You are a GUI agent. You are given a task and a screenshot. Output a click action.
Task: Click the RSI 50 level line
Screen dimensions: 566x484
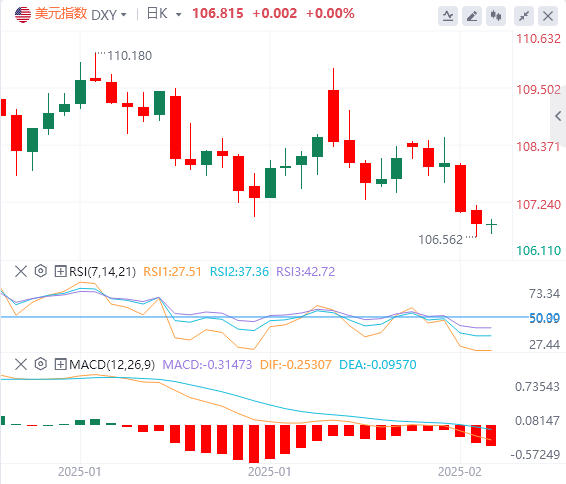(x=264, y=317)
